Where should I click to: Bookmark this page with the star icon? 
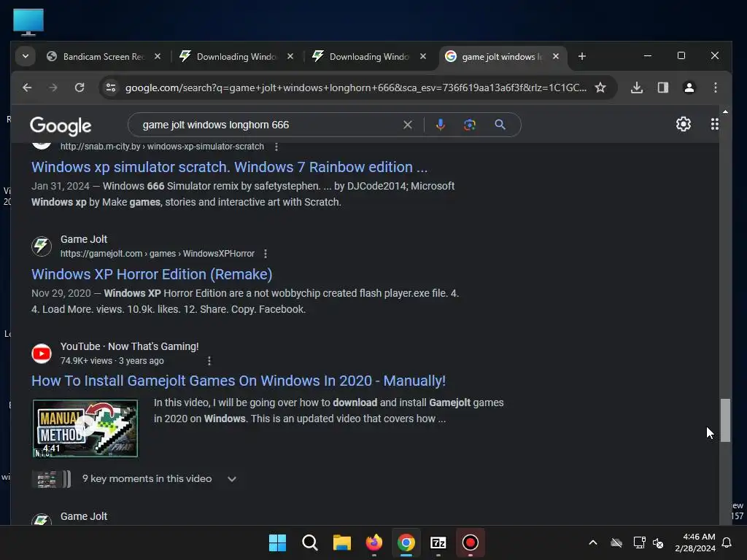click(x=600, y=87)
